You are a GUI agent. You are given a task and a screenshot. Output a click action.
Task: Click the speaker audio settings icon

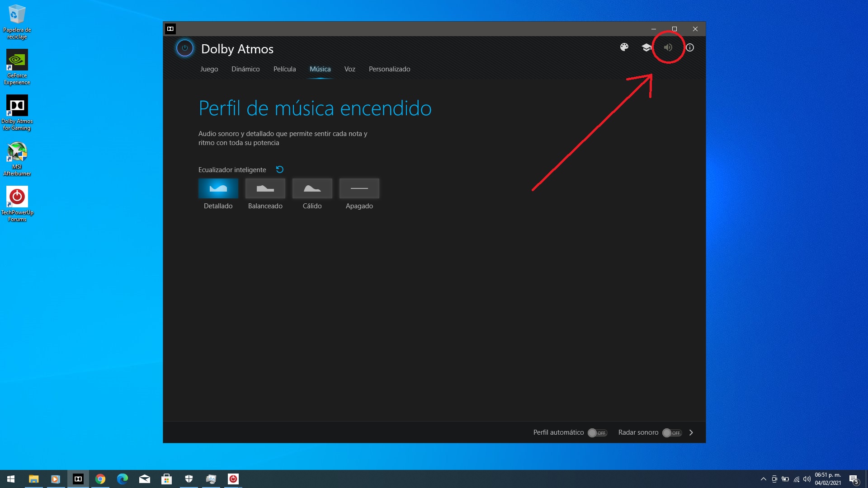(x=668, y=47)
